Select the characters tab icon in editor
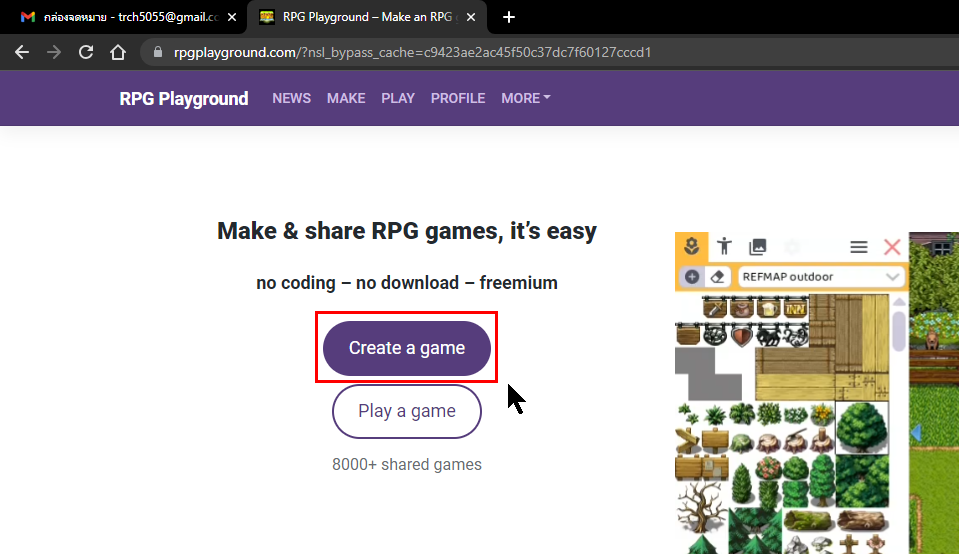959x554 pixels. (x=725, y=246)
